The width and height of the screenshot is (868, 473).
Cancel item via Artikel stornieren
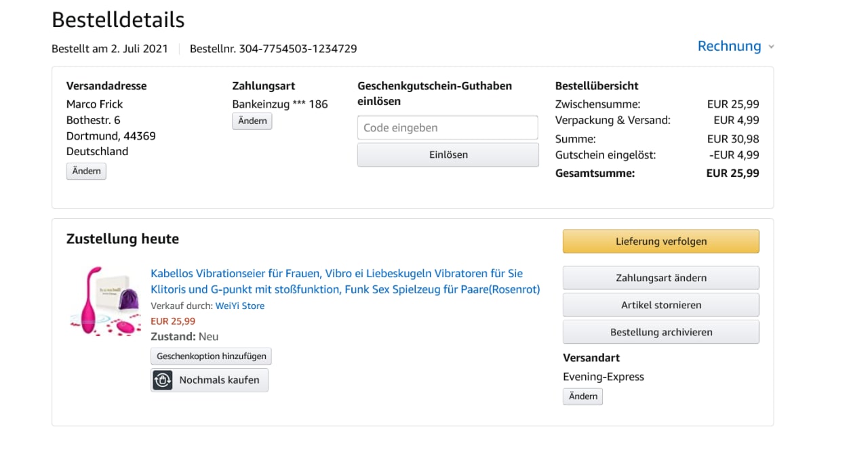(660, 305)
